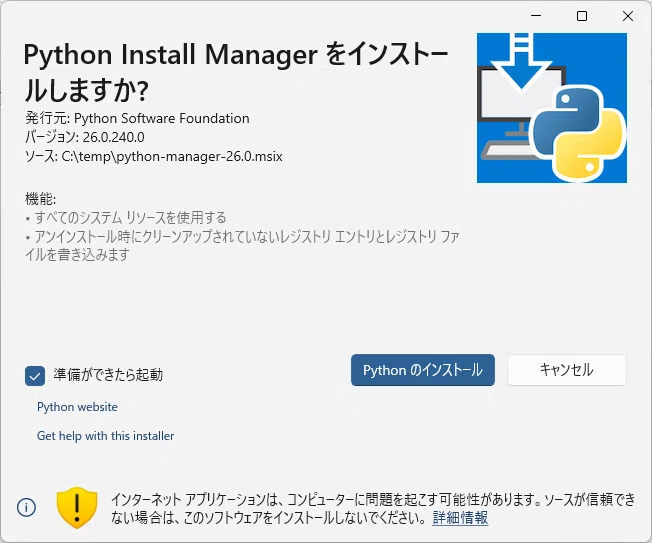Minimize the installer window
652x543 pixels.
tap(536, 16)
